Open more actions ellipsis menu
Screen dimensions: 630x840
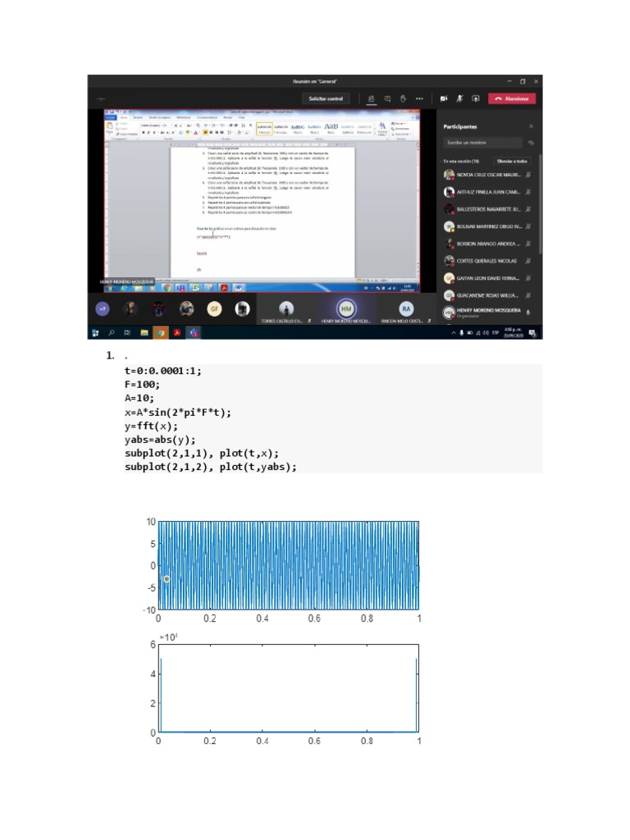pos(419,98)
